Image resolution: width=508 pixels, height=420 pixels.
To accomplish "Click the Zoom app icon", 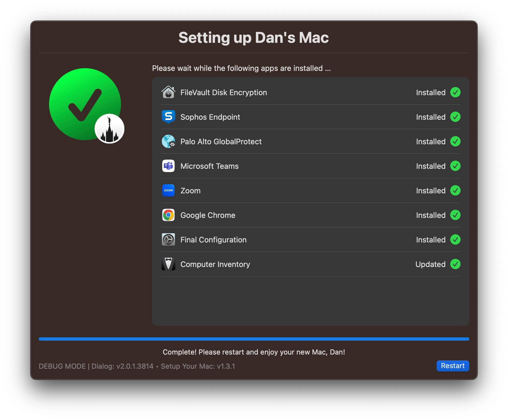I will 168,190.
